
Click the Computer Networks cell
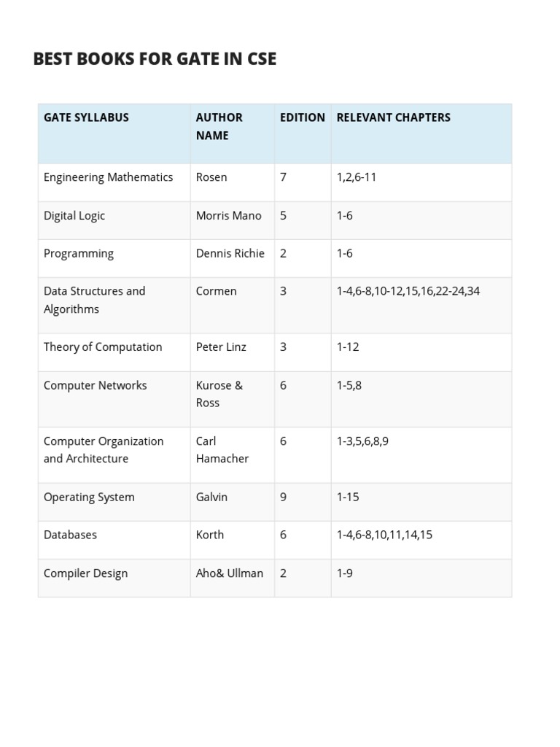[95, 385]
